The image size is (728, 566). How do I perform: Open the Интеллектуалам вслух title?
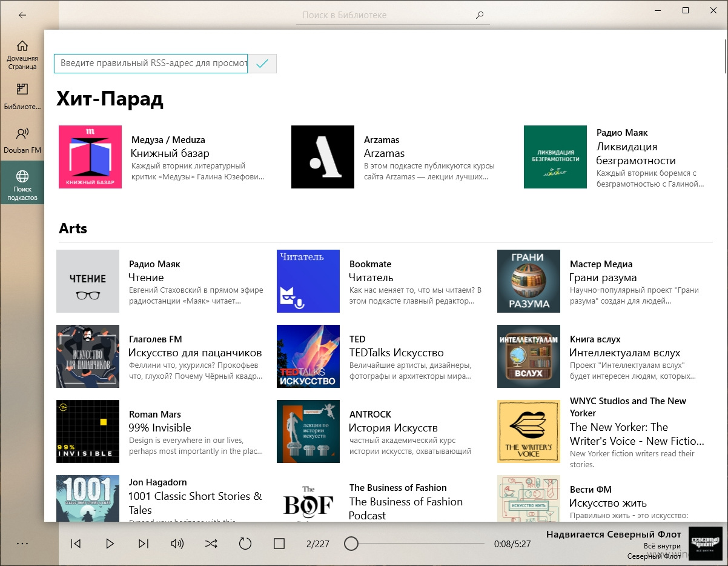[x=625, y=353]
